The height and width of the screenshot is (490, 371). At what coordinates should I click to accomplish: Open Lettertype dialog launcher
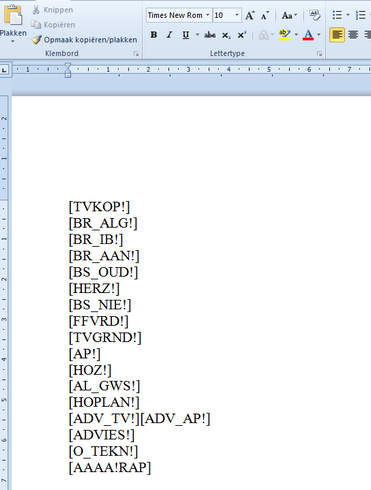click(x=319, y=54)
